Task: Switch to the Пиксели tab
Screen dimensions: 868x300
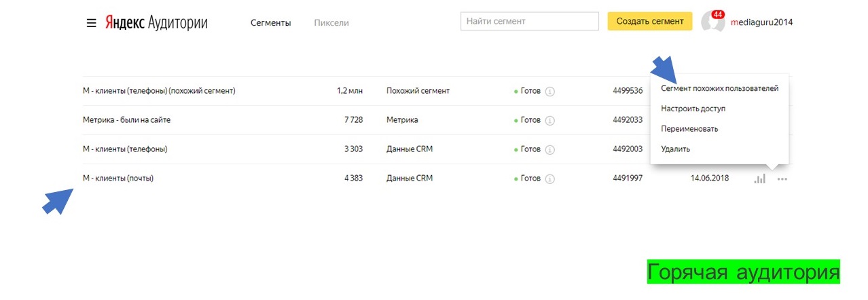Action: tap(331, 22)
